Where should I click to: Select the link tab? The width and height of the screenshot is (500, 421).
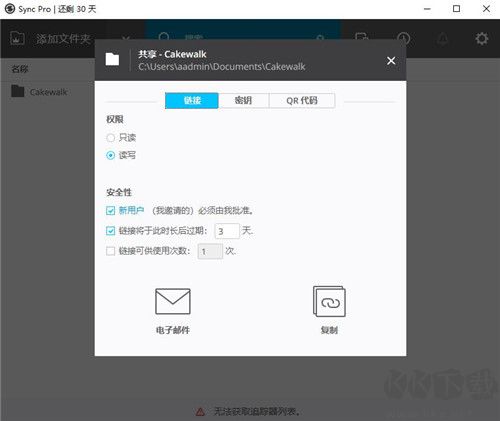click(x=192, y=100)
